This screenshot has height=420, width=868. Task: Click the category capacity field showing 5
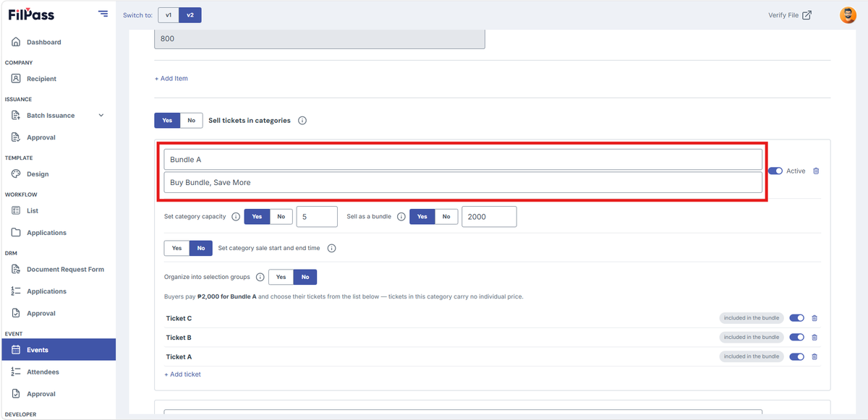pyautogui.click(x=317, y=216)
